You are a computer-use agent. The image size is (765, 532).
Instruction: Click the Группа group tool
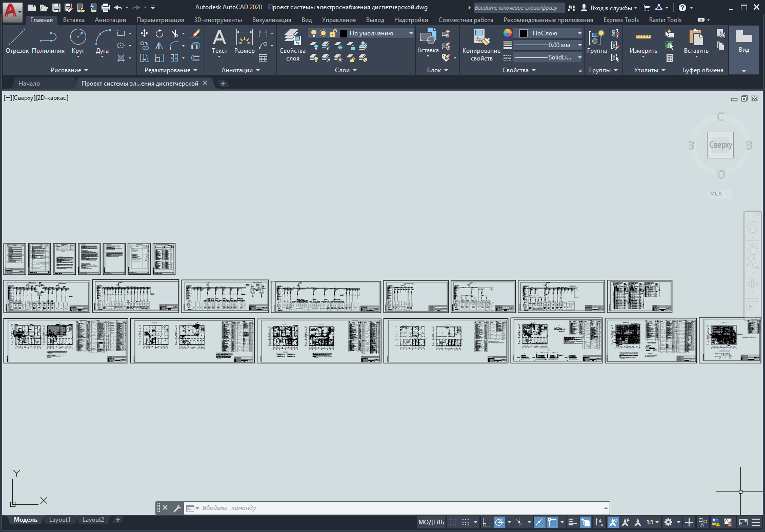click(597, 41)
